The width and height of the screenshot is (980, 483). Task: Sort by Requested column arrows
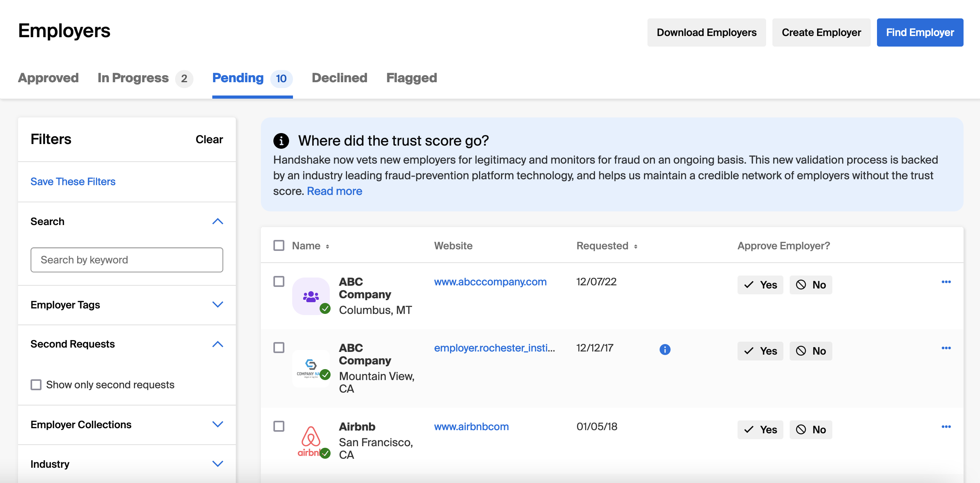click(635, 246)
